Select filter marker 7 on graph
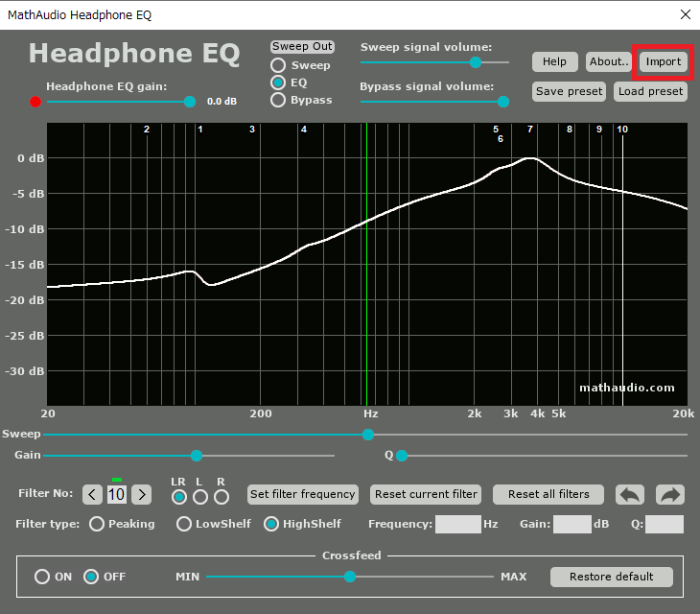Image resolution: width=700 pixels, height=614 pixels. click(x=530, y=130)
